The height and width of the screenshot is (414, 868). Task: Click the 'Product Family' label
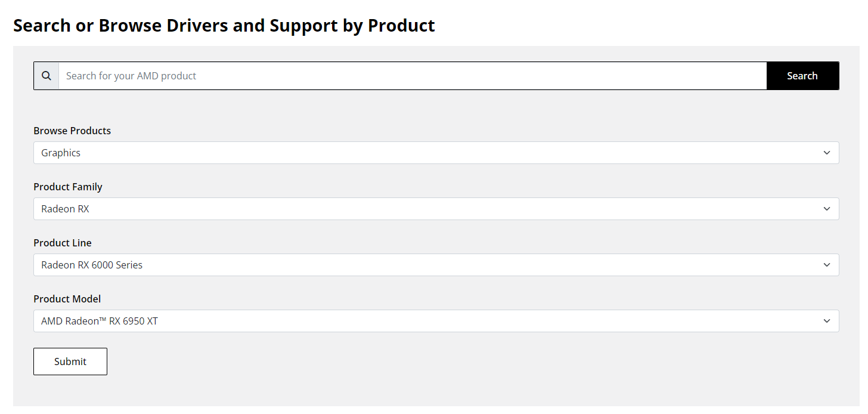click(x=68, y=187)
